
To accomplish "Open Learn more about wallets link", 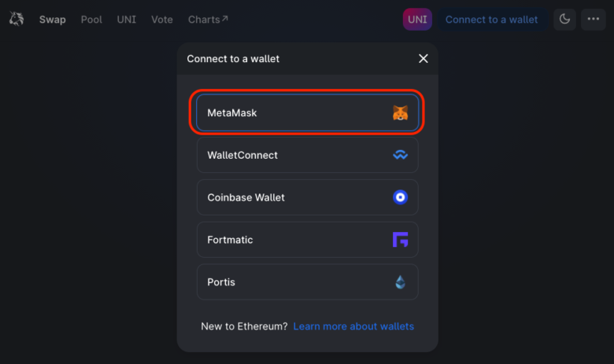I will click(353, 326).
